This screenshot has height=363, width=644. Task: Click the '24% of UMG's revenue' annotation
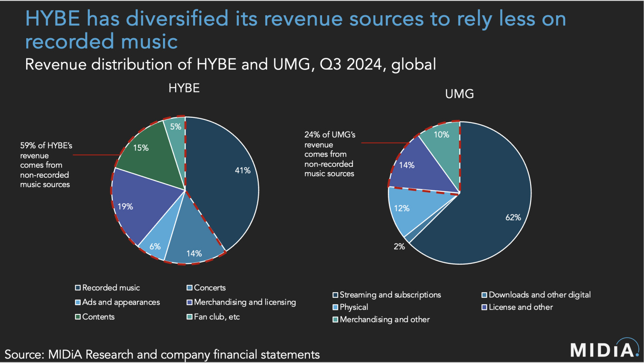click(330, 154)
